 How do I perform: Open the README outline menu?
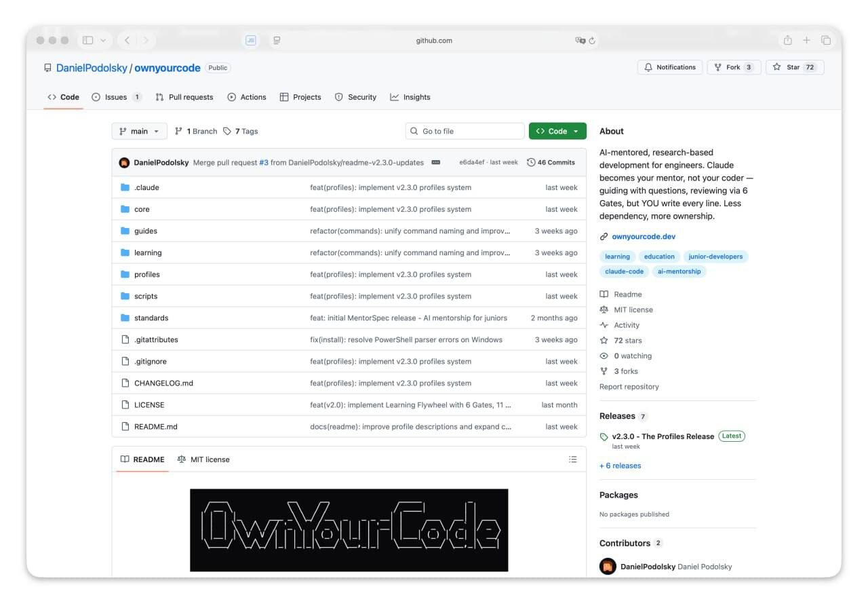572,459
